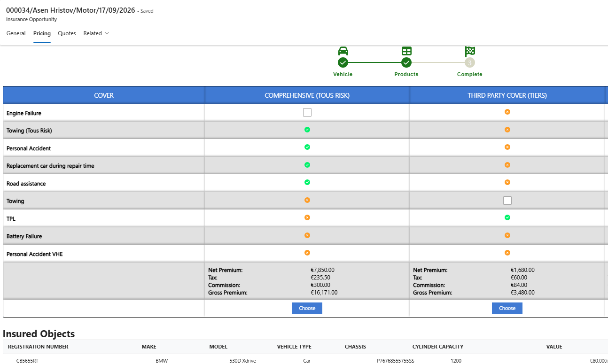Click the Gross Premium value €16,171.00
This screenshot has height=364, width=608.
point(324,293)
